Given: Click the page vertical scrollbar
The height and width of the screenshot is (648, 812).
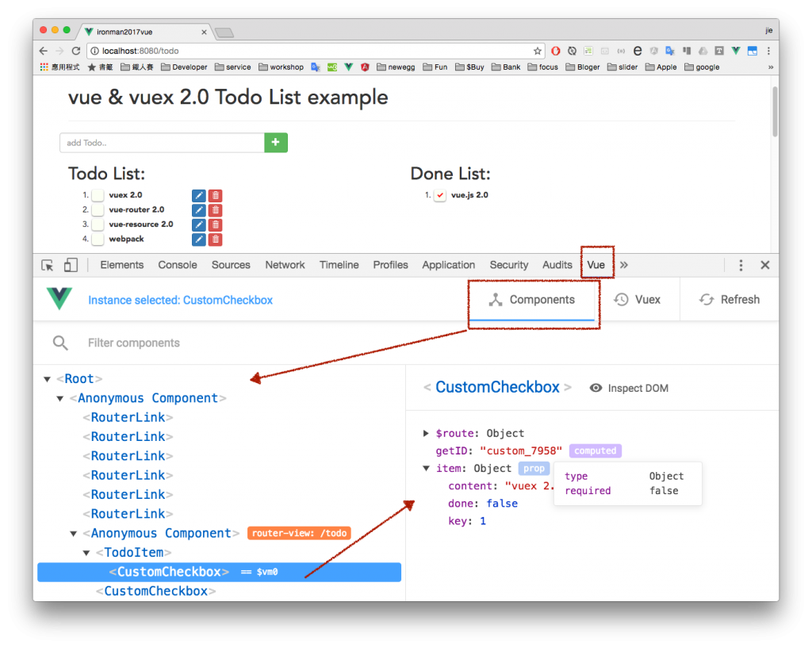Looking at the screenshot, I should tap(775, 111).
